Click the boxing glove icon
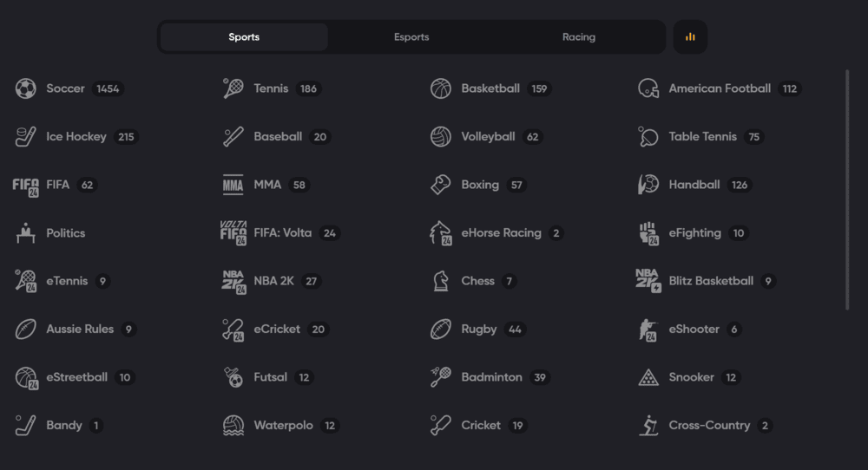 [x=440, y=185]
